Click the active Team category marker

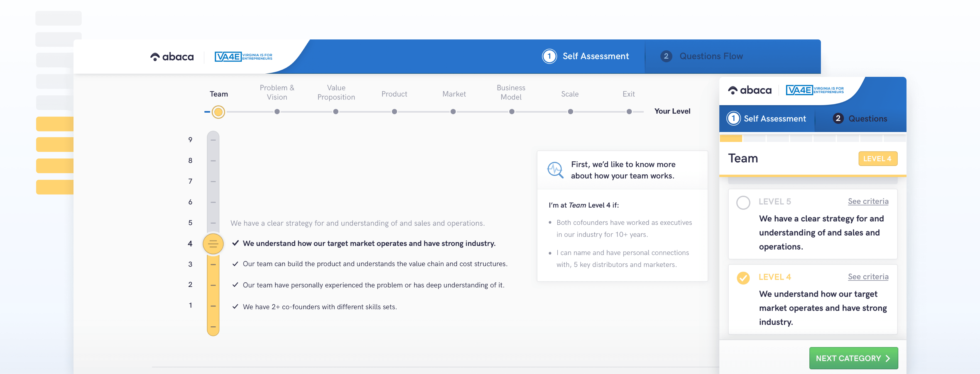(x=218, y=112)
